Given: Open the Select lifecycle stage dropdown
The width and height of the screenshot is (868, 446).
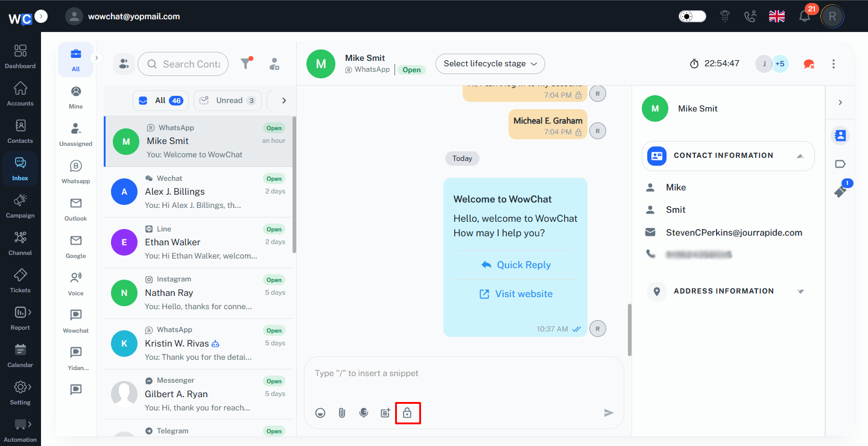Looking at the screenshot, I should [490, 64].
